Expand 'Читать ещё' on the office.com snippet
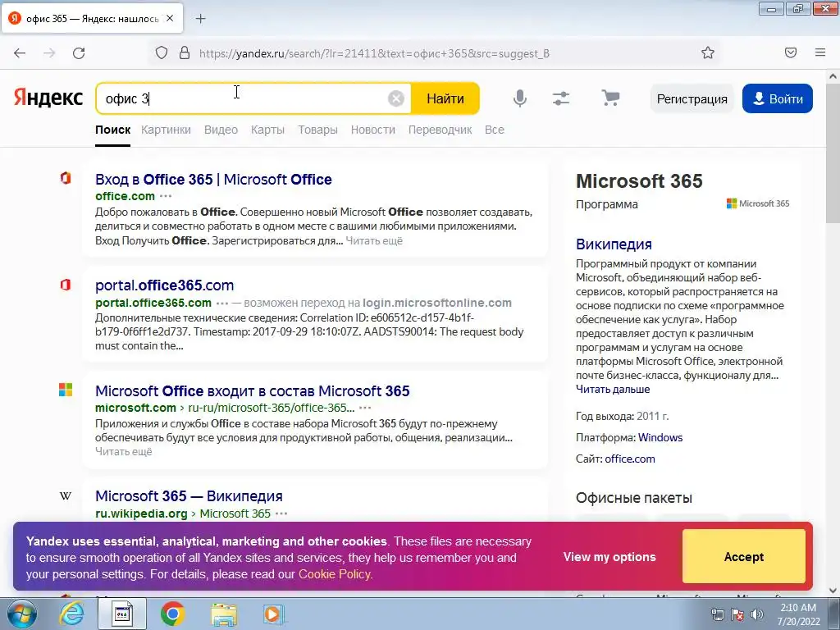 pos(374,240)
